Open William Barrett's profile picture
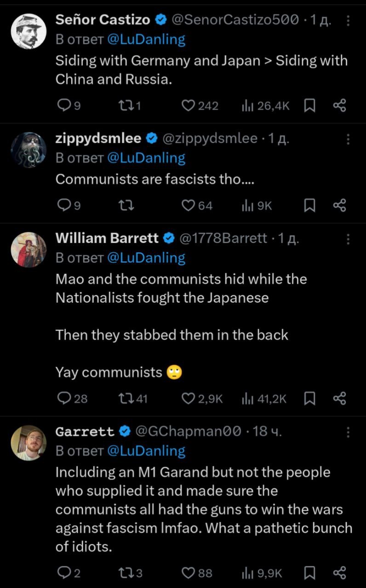This screenshot has width=366, height=588. coord(29,249)
